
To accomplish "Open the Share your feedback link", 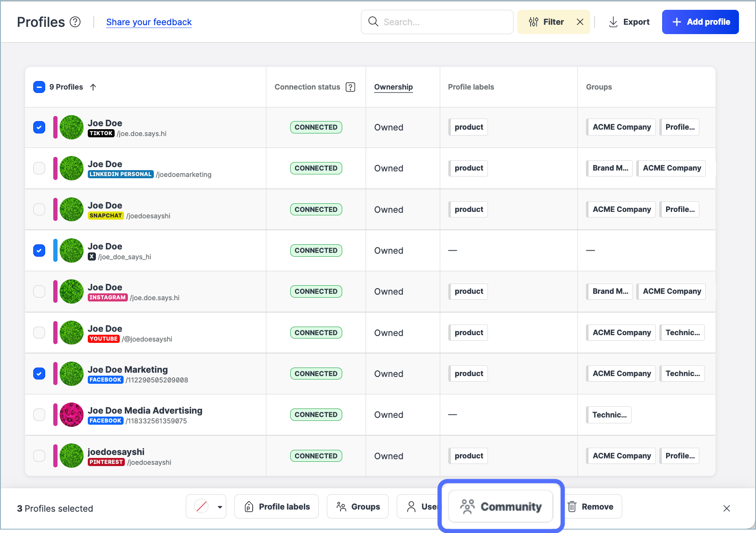I will click(149, 22).
